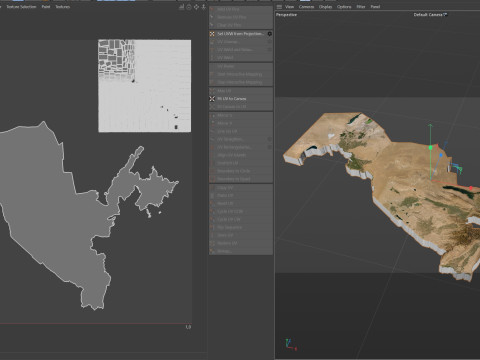Click the viewport hamburger menu icon

[279, 7]
